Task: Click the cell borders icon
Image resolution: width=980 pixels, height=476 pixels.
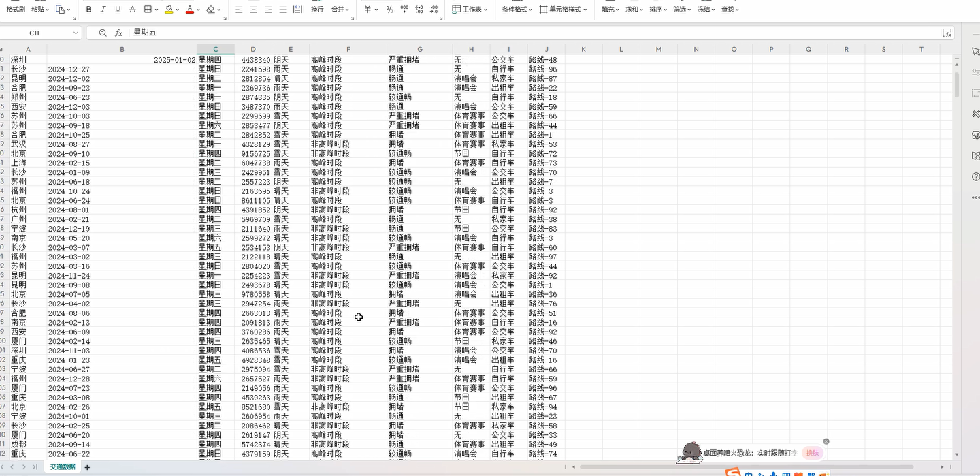Action: pyautogui.click(x=148, y=10)
